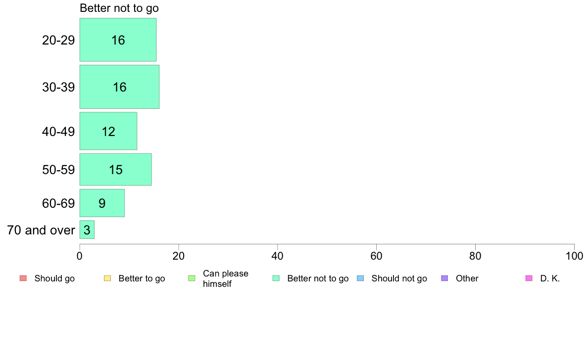Click the Better not to go chart title
This screenshot has height=364, width=588.
click(x=119, y=8)
